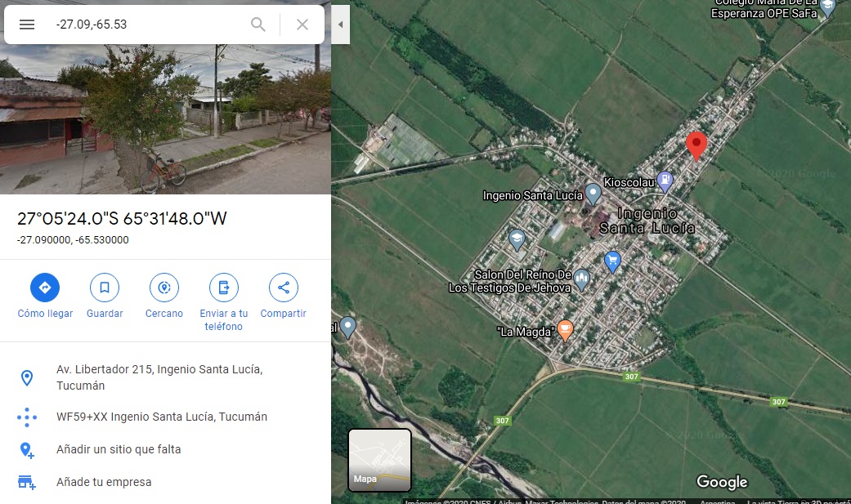Image resolution: width=851 pixels, height=504 pixels.
Task: Click the address Av. Libertador 215
Action: tap(159, 377)
